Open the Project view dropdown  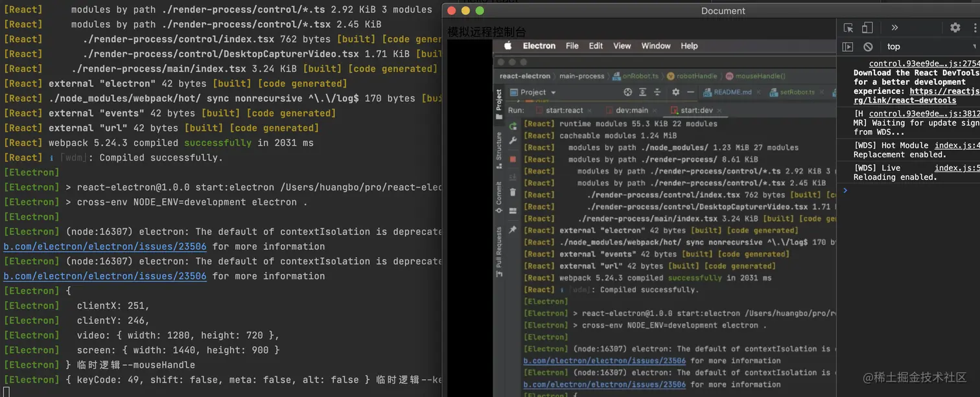tap(533, 93)
